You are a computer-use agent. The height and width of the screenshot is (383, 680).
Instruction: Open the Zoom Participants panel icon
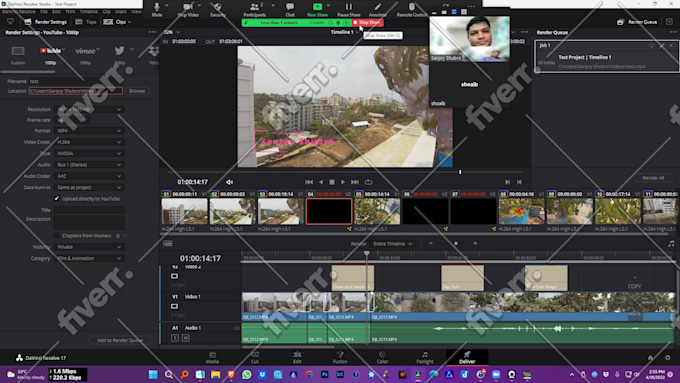pos(255,7)
